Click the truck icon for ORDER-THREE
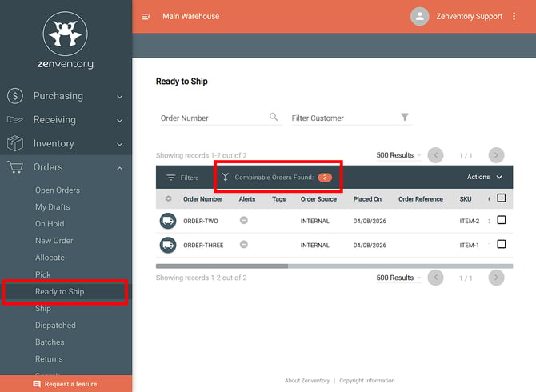This screenshot has height=392, width=536. 168,245
